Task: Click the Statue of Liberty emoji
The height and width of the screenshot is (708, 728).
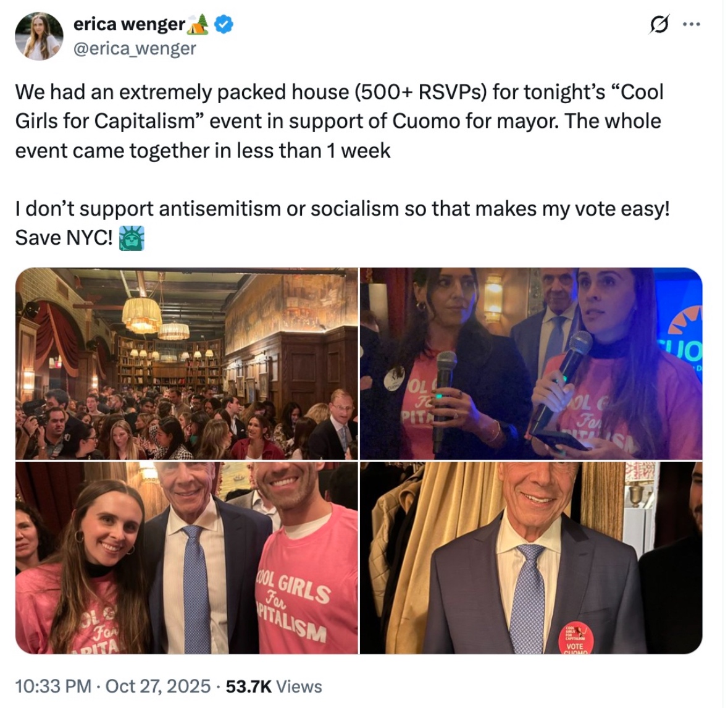Action: coord(132,238)
